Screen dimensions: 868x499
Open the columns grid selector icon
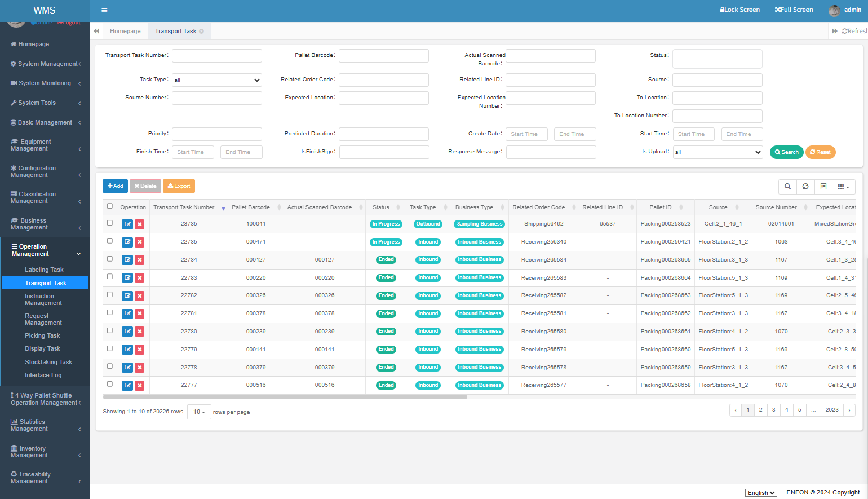point(843,187)
